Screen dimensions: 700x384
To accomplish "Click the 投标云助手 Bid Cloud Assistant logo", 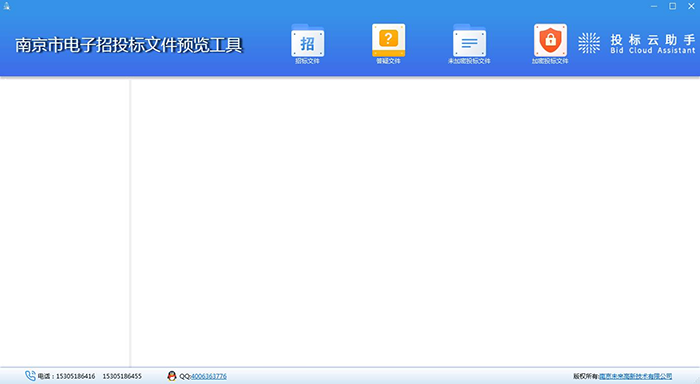I will tap(637, 44).
